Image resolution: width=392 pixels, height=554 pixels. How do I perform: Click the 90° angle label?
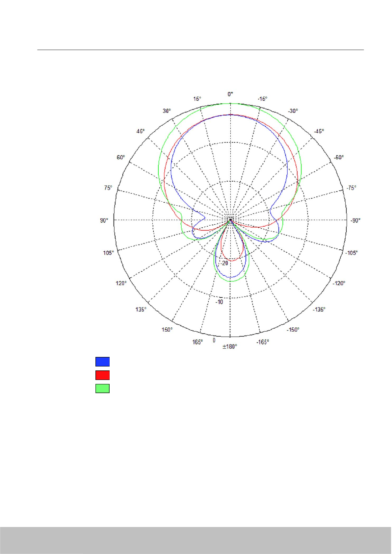[104, 220]
